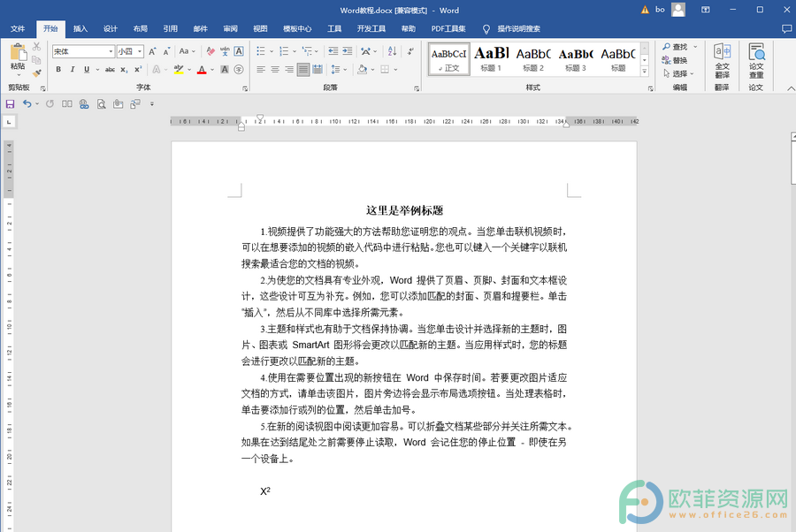Apply the 标题 2 style
This screenshot has height=532, width=796.
pyautogui.click(x=533, y=59)
